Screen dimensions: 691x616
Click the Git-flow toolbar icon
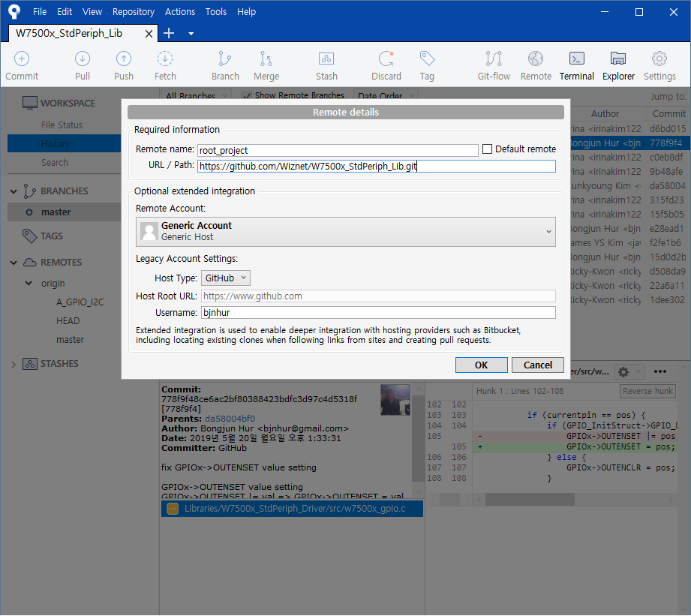pyautogui.click(x=494, y=59)
